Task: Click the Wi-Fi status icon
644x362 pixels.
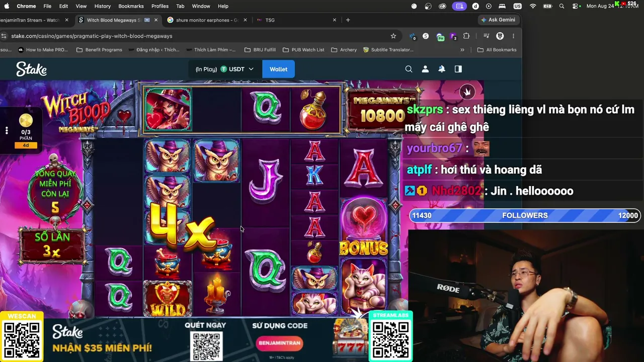Action: coord(533,6)
